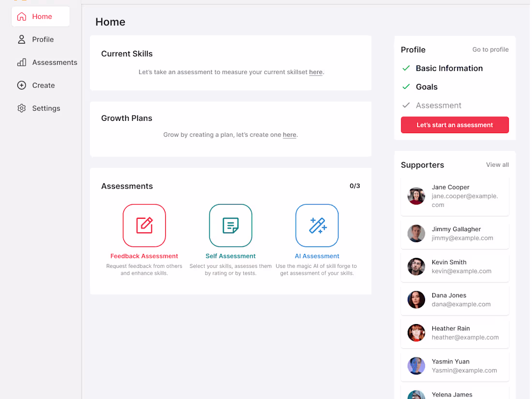Toggle the Goals completion checkmark
Screen dimensions: 532x399
coord(406,87)
